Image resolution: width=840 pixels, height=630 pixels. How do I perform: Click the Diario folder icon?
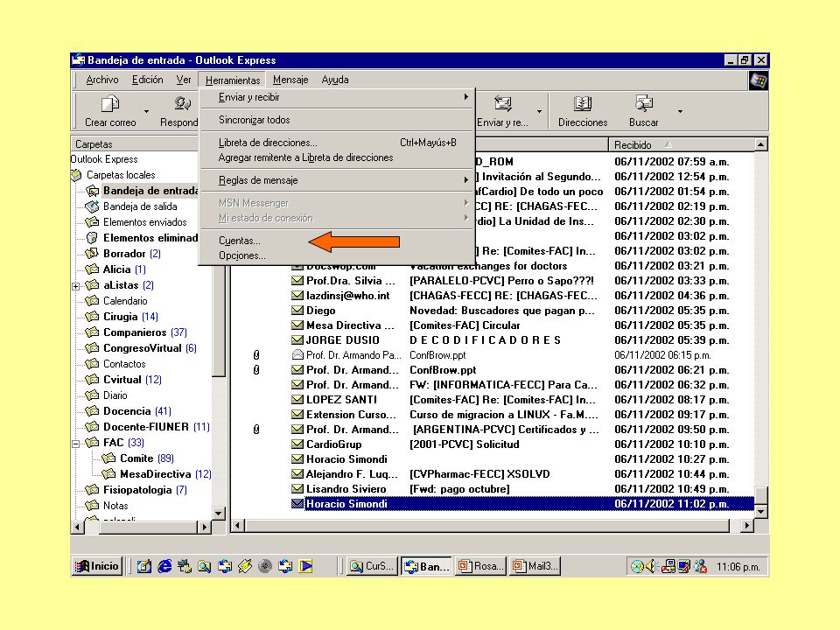pyautogui.click(x=92, y=395)
